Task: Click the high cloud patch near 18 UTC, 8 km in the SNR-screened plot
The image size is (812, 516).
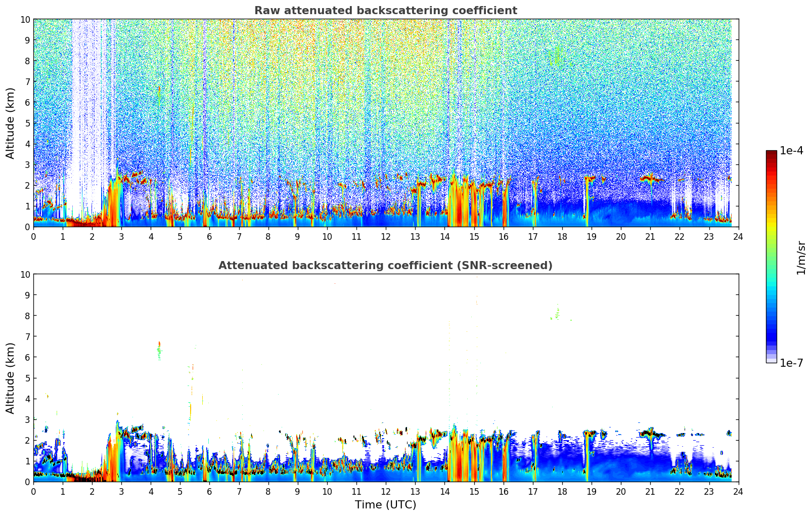Action: (557, 314)
